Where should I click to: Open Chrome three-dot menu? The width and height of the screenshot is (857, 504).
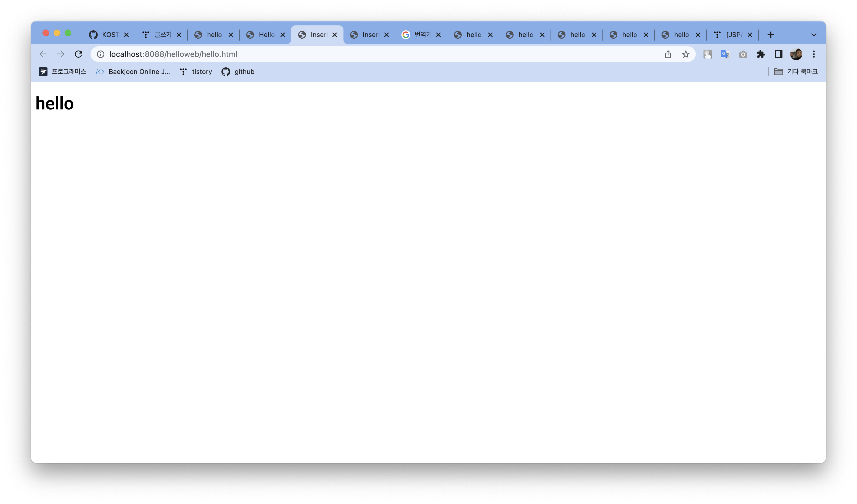click(814, 54)
